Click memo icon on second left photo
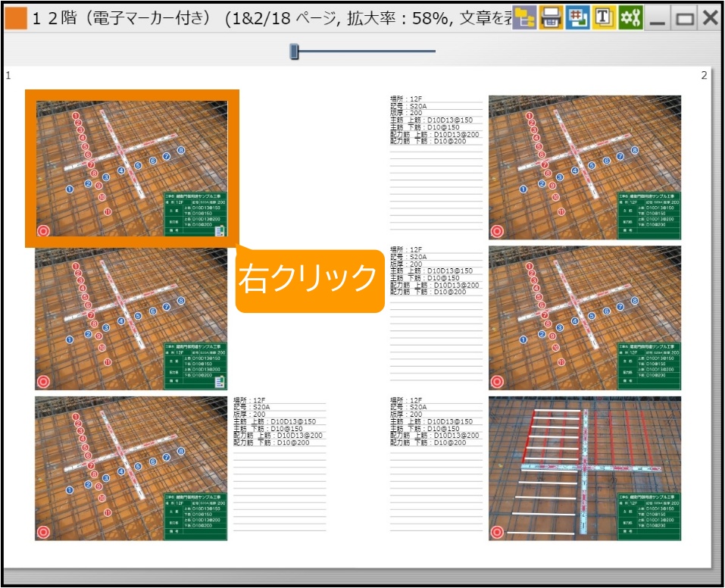Image resolution: width=725 pixels, height=588 pixels. pos(219,382)
